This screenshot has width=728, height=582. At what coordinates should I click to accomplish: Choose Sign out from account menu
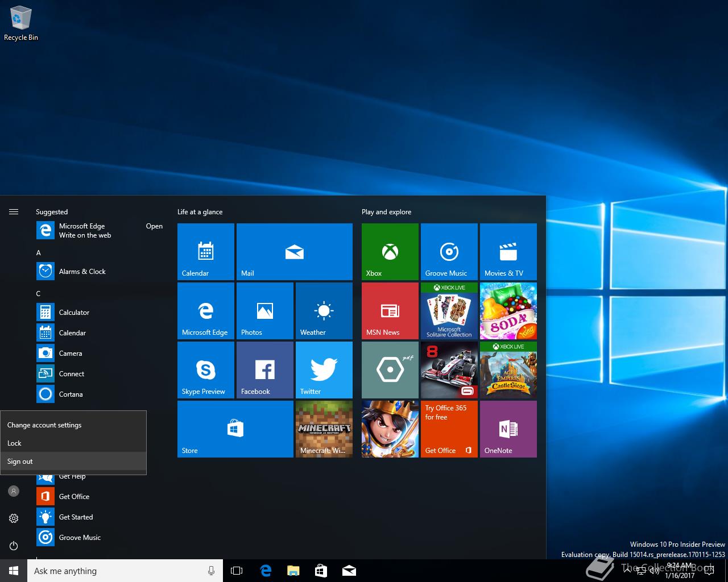(x=73, y=462)
